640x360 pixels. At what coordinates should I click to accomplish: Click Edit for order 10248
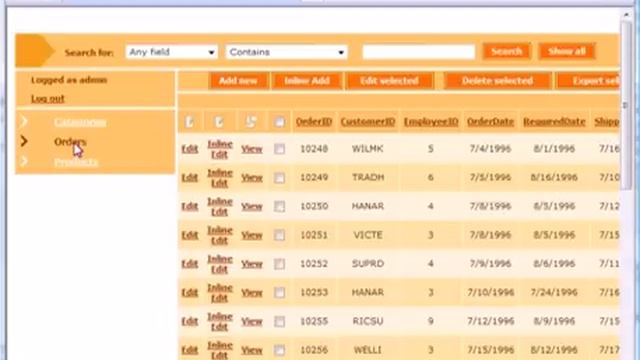pos(190,149)
